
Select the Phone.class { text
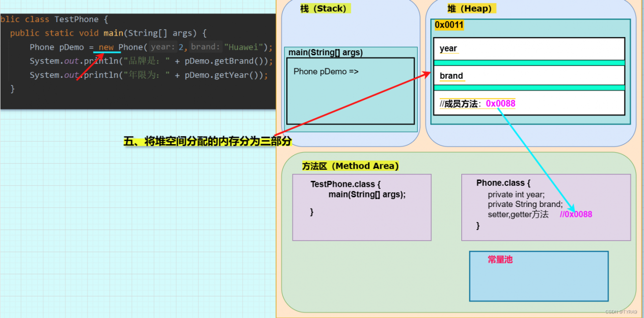(503, 183)
